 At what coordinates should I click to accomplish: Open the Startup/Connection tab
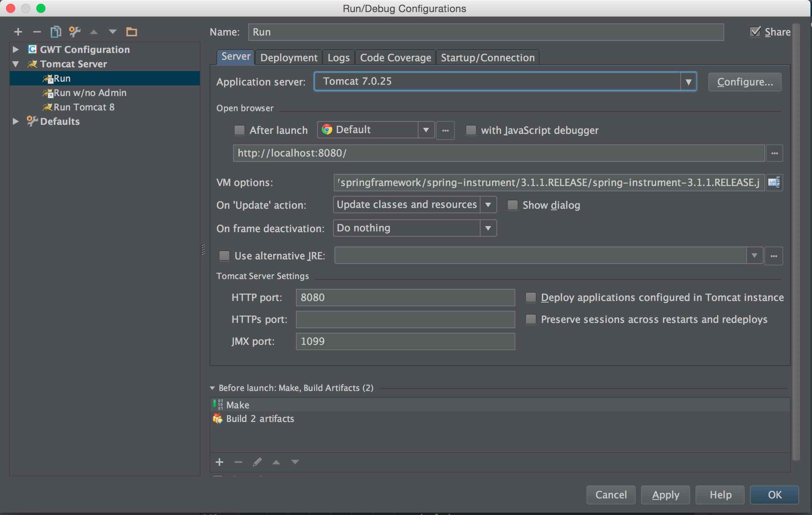[x=487, y=58]
